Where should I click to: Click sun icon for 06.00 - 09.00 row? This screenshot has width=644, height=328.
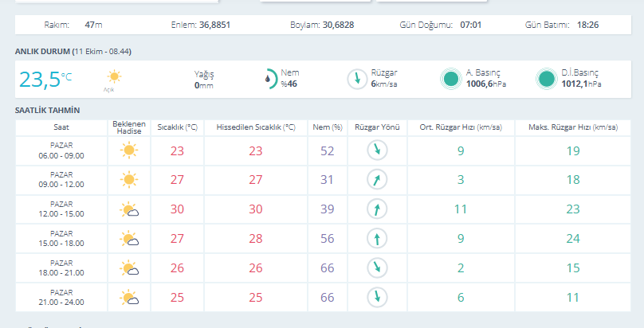pyautogui.click(x=129, y=150)
